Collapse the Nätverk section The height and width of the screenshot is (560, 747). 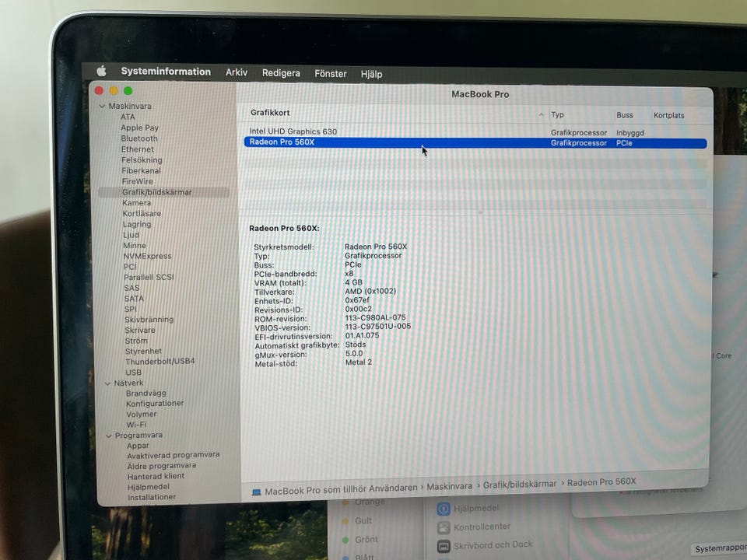click(107, 383)
